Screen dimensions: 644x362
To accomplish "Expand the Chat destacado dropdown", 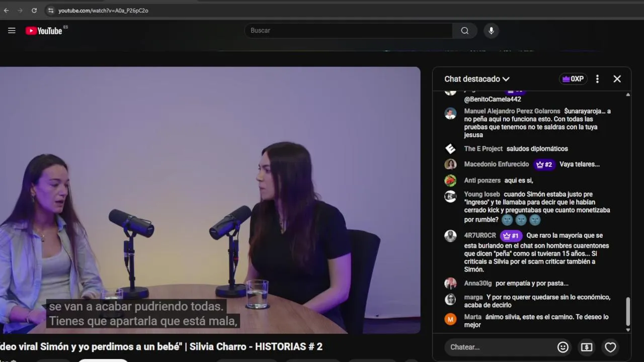I will point(477,79).
